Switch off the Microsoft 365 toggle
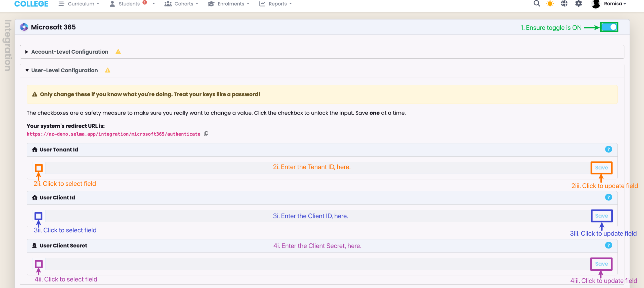 [609, 27]
